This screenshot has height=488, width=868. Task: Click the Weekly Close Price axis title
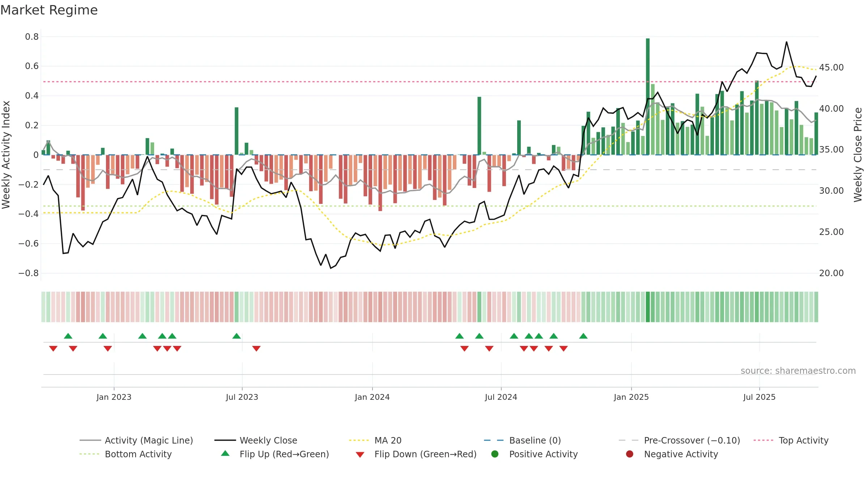click(x=858, y=155)
